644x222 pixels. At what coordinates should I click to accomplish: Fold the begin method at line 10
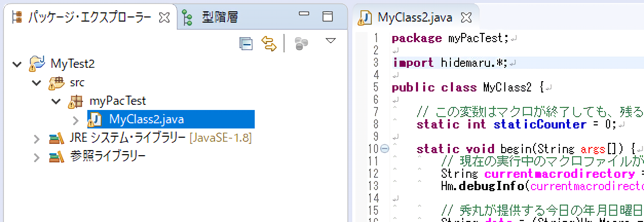pos(384,149)
